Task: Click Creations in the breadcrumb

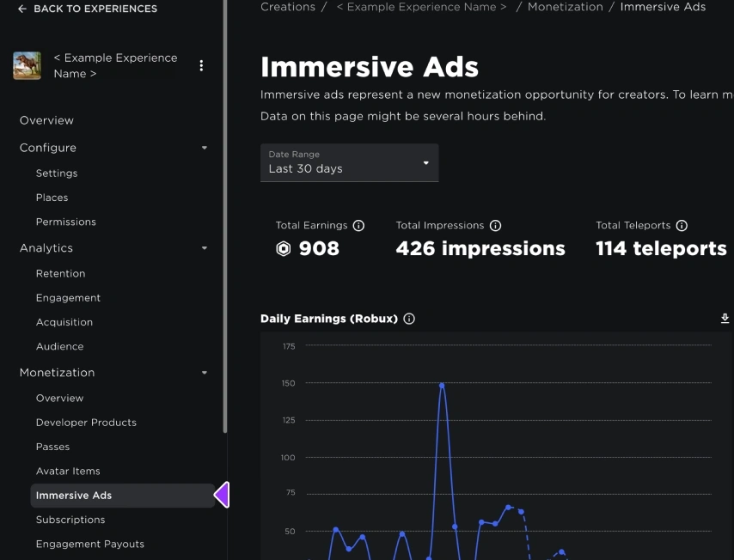Action: [288, 7]
